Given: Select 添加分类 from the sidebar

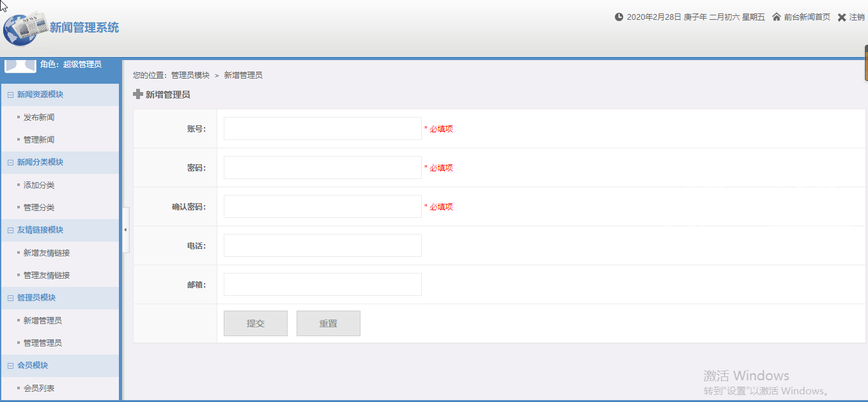Looking at the screenshot, I should 39,185.
